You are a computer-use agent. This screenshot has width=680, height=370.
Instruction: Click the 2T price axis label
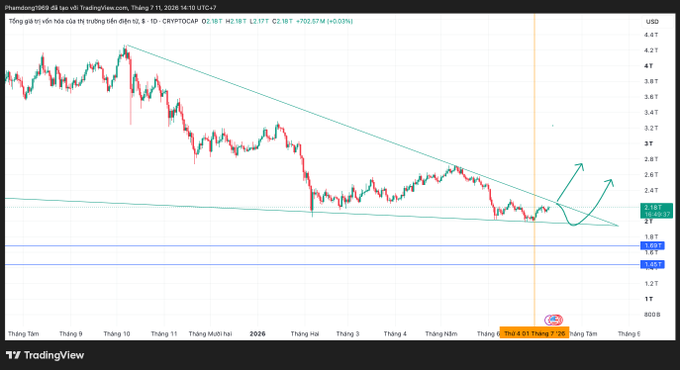coord(648,221)
